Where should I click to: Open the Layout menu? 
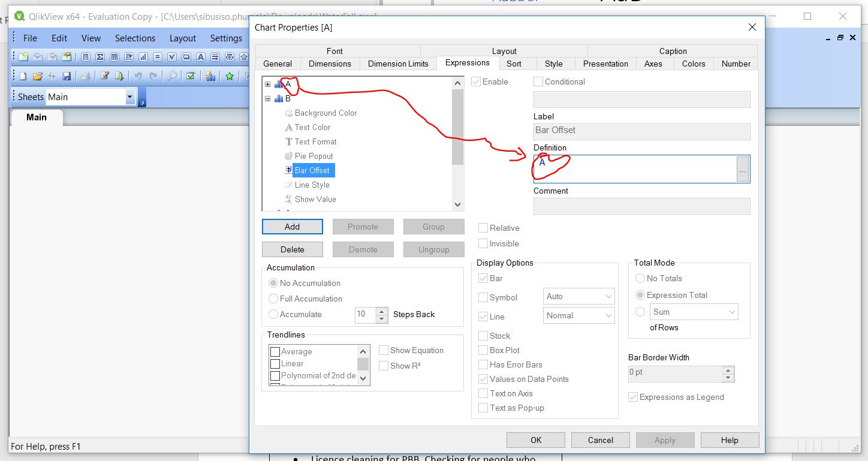[x=183, y=38]
